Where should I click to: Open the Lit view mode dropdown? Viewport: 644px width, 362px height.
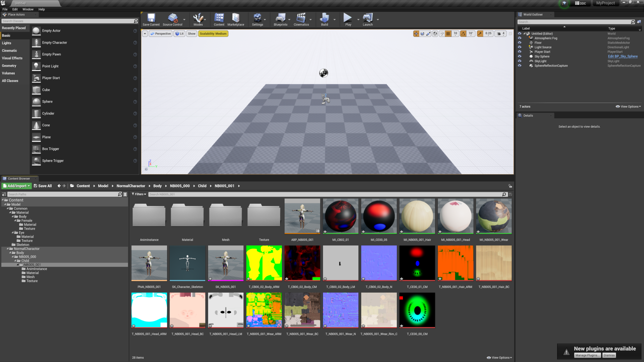pyautogui.click(x=179, y=34)
